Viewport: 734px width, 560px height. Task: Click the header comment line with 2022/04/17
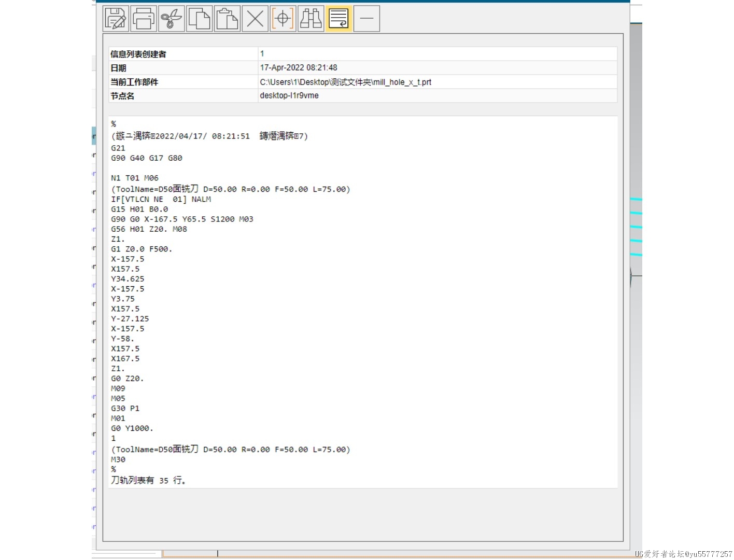point(209,136)
